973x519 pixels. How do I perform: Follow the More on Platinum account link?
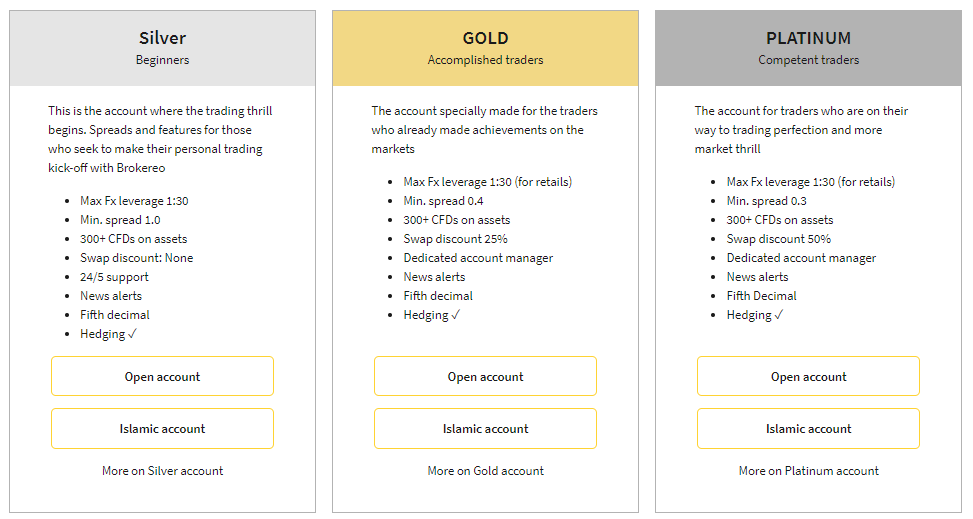click(808, 471)
